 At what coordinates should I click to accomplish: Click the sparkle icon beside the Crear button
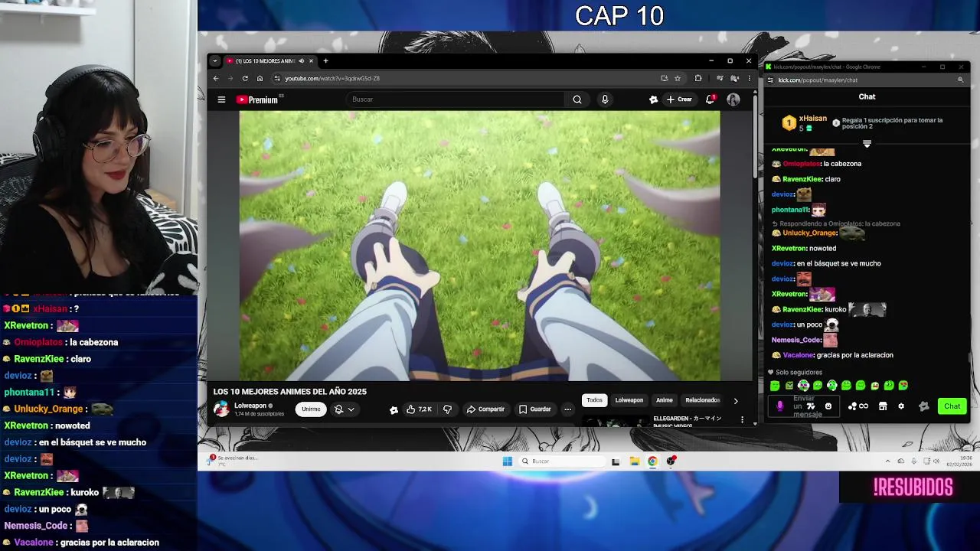(653, 99)
